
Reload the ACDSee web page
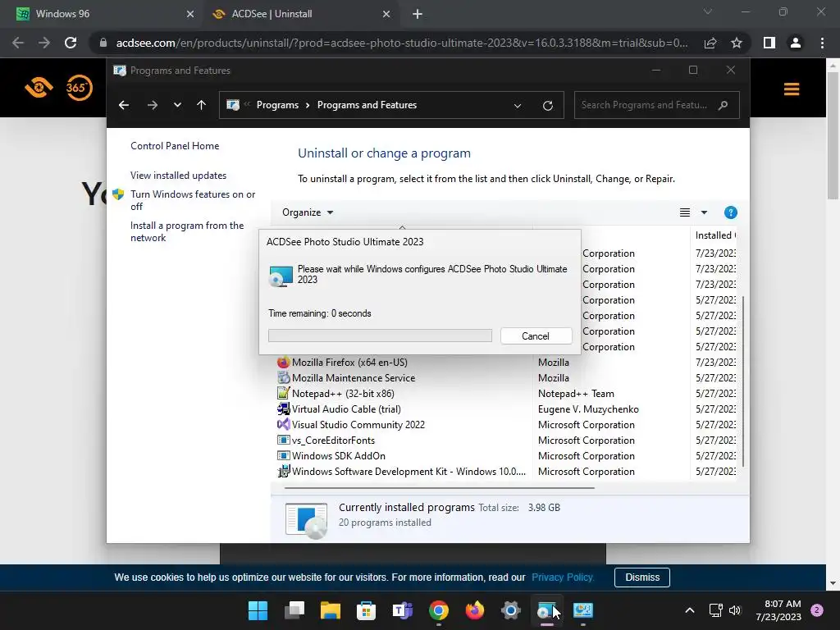tap(71, 43)
